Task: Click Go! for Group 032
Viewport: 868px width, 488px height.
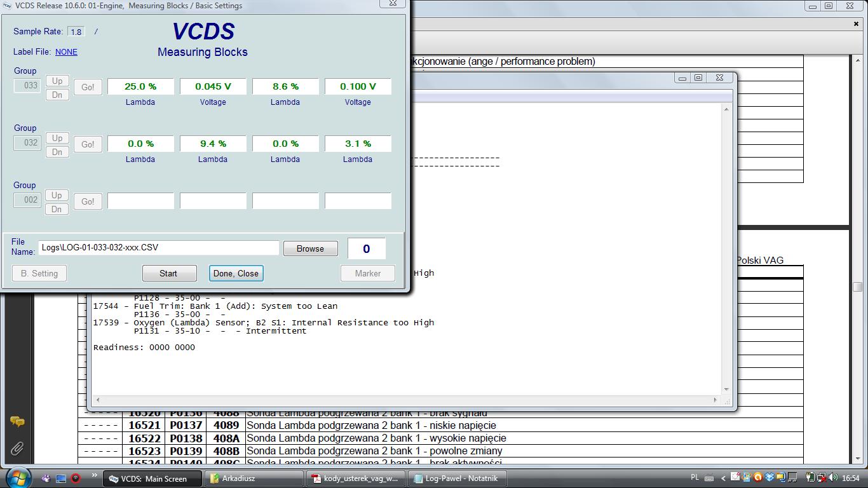Action: [88, 144]
